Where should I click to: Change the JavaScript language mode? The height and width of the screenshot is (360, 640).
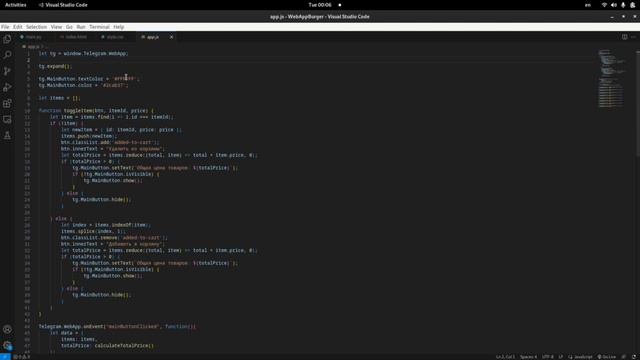[x=580, y=357]
